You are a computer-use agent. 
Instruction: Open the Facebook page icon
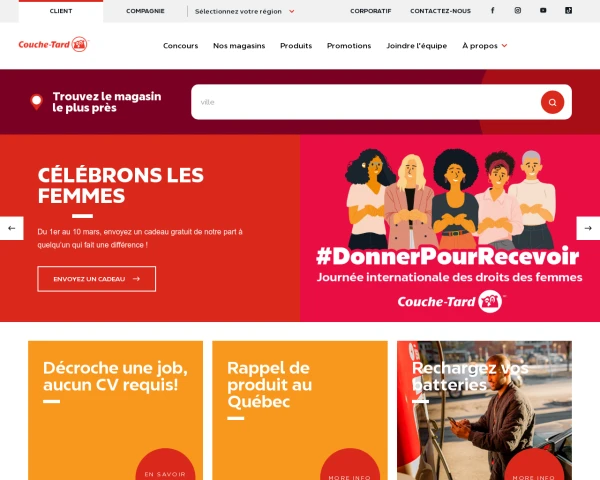(x=492, y=10)
